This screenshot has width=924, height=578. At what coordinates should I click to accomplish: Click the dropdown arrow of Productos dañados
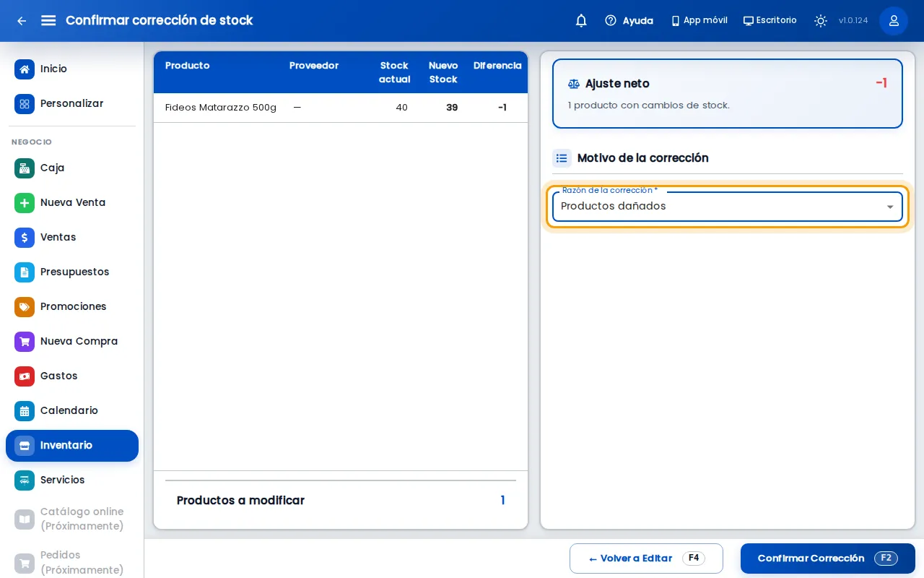(890, 207)
